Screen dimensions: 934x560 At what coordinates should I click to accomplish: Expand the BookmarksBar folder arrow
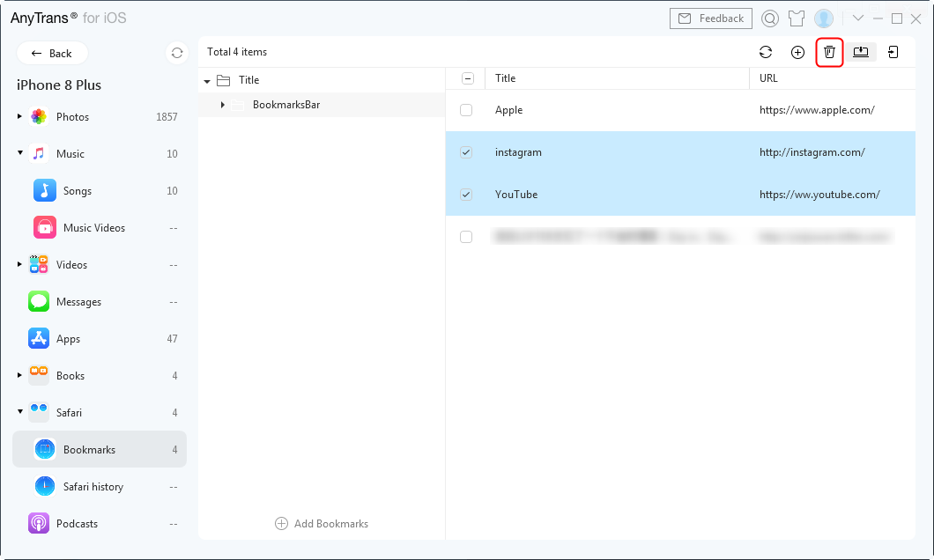click(222, 105)
